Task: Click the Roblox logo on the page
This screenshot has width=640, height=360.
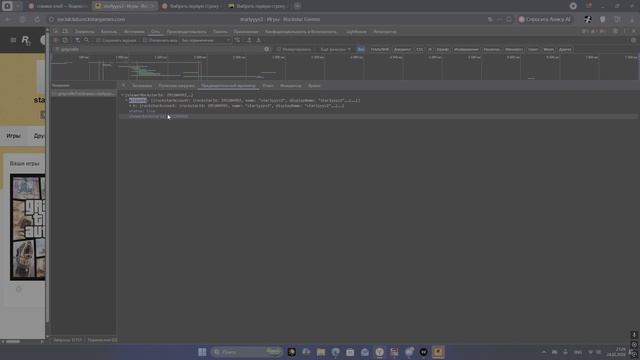Action: (x=26, y=40)
